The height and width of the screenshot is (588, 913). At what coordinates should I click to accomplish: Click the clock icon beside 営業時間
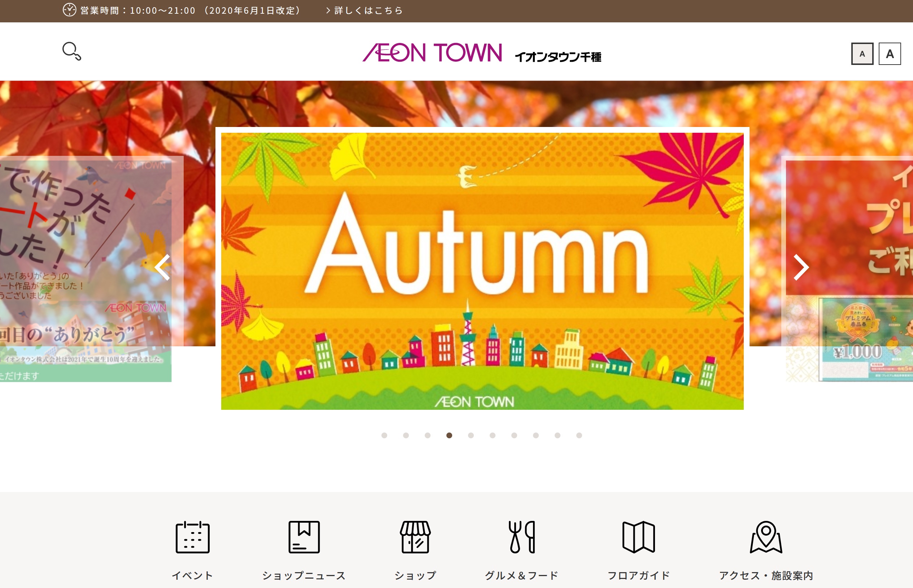coord(69,10)
